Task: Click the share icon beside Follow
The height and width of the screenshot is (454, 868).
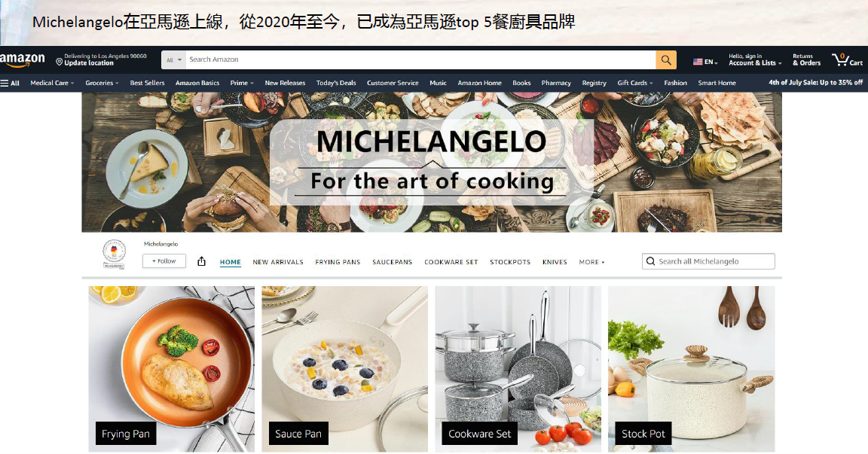Action: tap(201, 261)
